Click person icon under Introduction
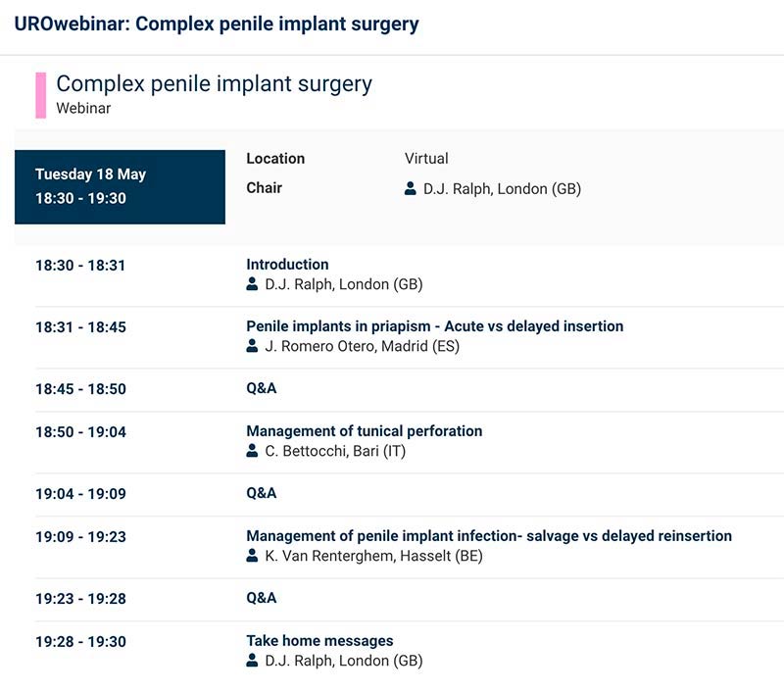This screenshot has height=693, width=784. (253, 285)
